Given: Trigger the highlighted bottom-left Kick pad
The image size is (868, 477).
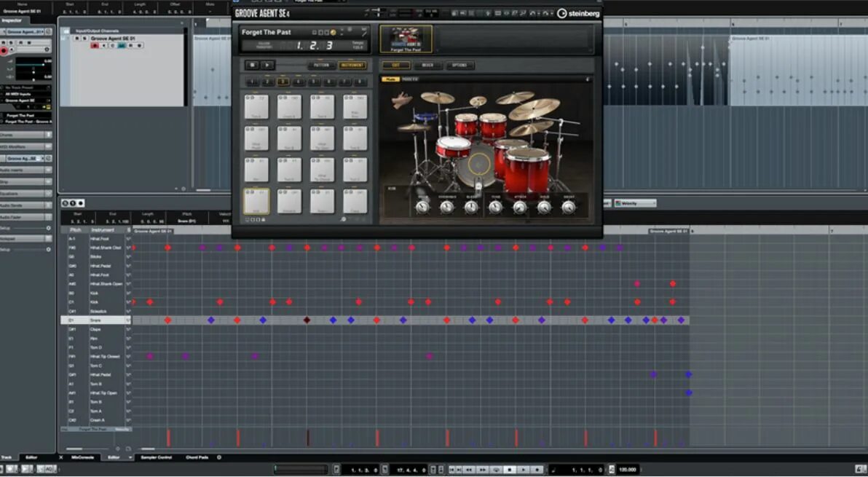Looking at the screenshot, I should 256,202.
